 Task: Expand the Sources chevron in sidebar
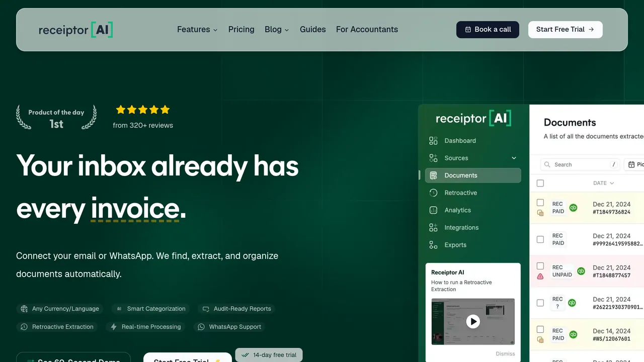coord(514,158)
